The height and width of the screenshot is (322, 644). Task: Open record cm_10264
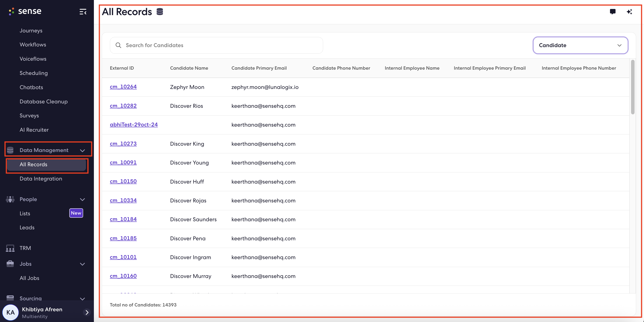click(123, 87)
